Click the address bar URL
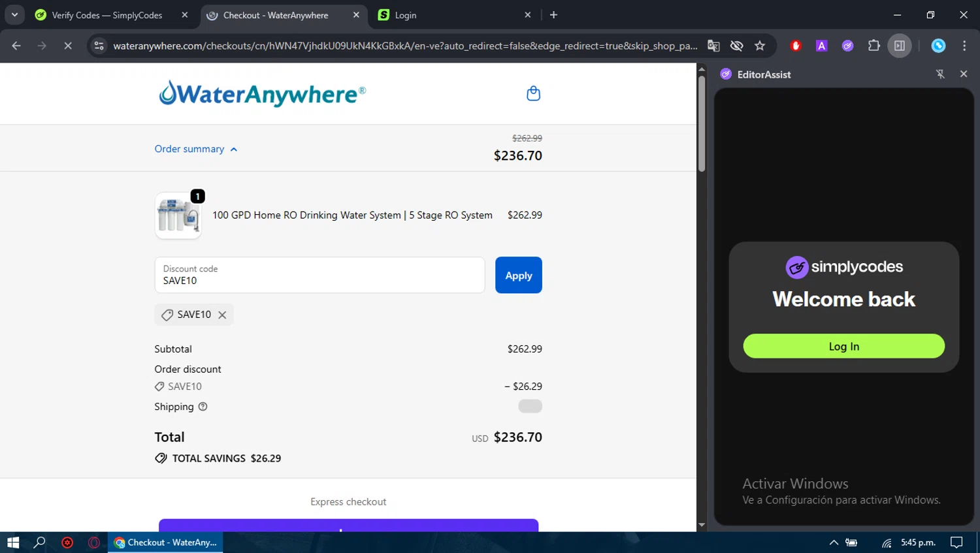Image resolution: width=980 pixels, height=553 pixels. [x=405, y=46]
